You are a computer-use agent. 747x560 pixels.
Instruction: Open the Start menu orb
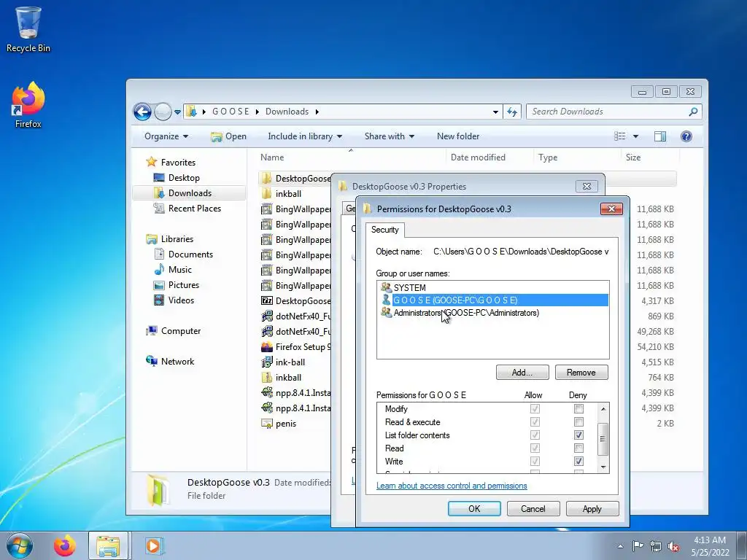(x=19, y=545)
